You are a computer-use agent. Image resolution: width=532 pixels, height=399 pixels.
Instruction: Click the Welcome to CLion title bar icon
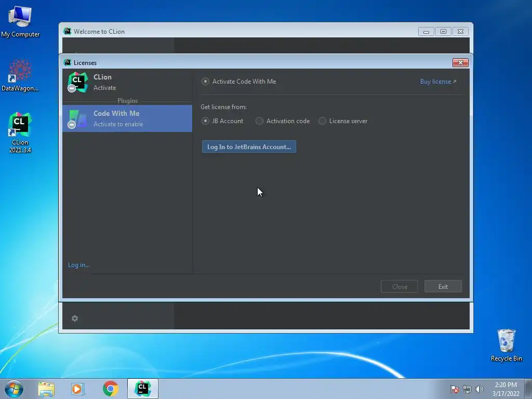pos(67,31)
